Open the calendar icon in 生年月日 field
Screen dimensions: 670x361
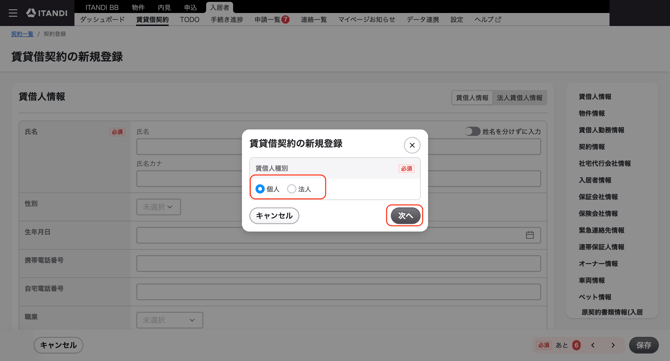click(x=530, y=235)
